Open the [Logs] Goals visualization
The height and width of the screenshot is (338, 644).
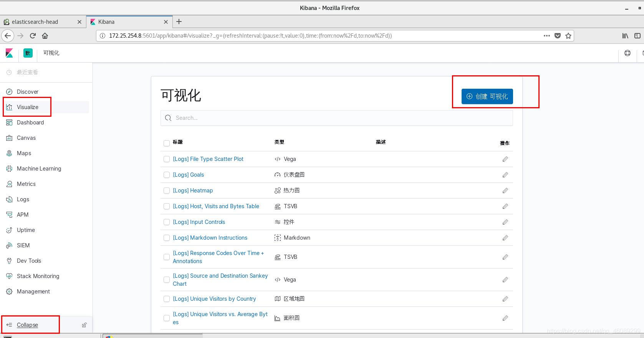189,175
